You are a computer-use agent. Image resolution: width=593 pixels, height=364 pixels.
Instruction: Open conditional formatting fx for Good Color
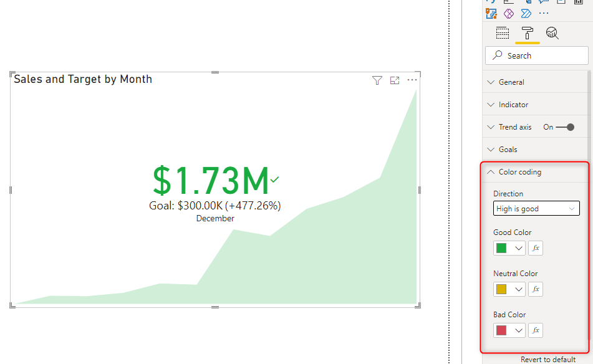tap(535, 247)
